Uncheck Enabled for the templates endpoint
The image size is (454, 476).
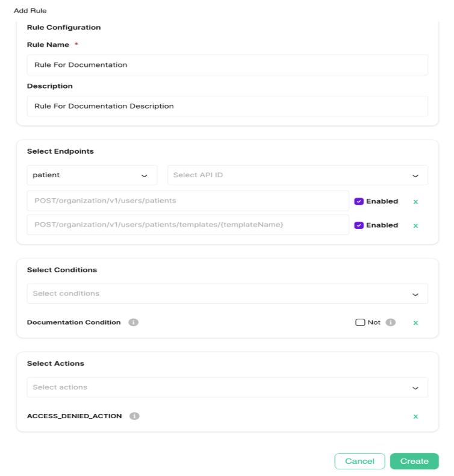coord(359,225)
